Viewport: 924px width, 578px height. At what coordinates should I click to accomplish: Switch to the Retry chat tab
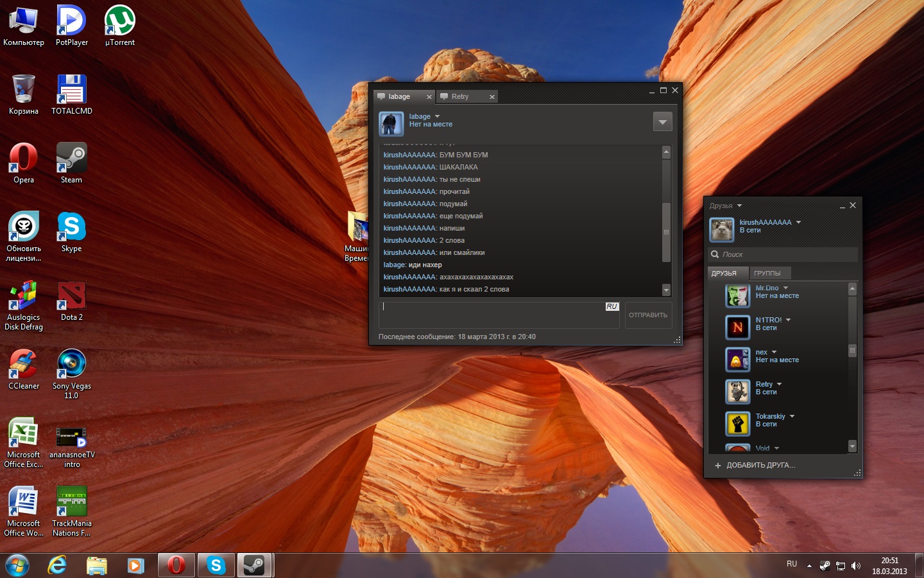pyautogui.click(x=460, y=97)
